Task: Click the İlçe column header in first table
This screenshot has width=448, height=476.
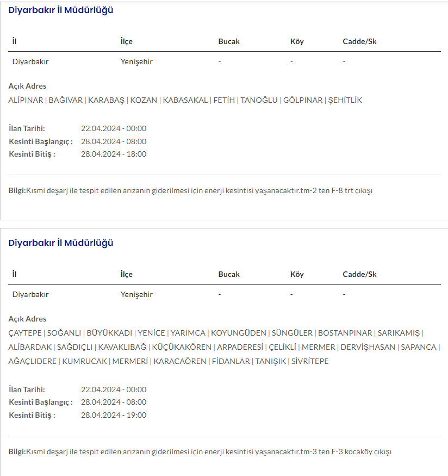Action: 126,41
